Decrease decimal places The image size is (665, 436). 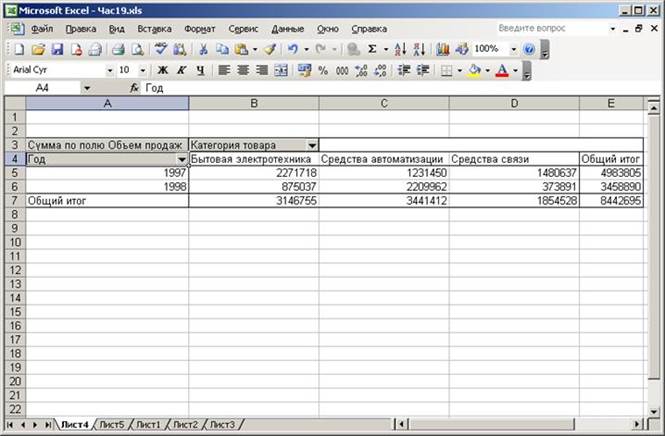tap(380, 70)
